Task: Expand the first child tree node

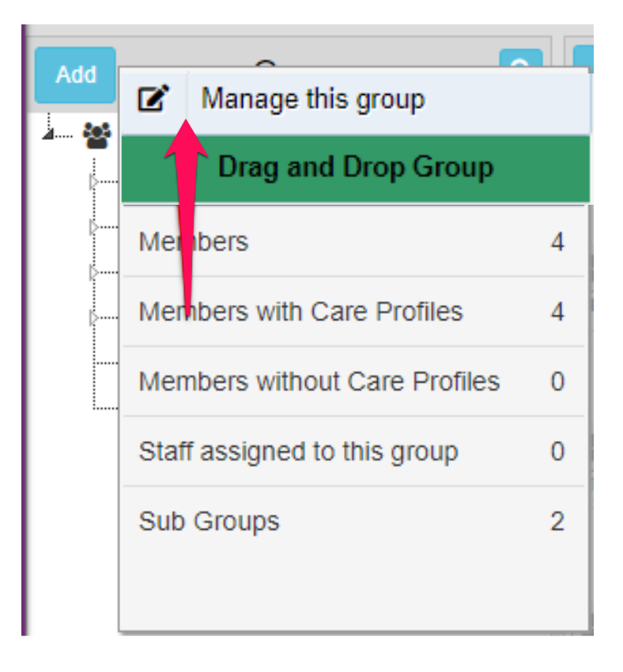Action: [x=93, y=183]
